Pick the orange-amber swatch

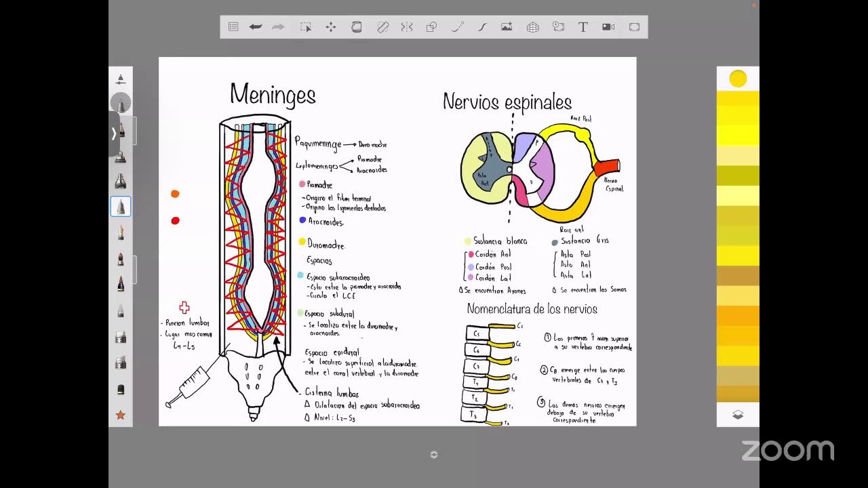coord(738,316)
